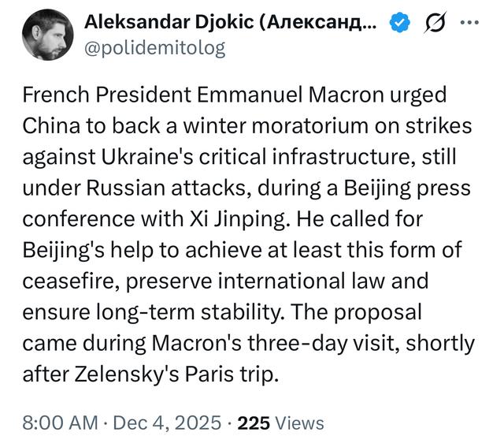Viewport: 504px width, 447px height.
Task: Click the phrase Russian attacks
Action: pos(166,188)
